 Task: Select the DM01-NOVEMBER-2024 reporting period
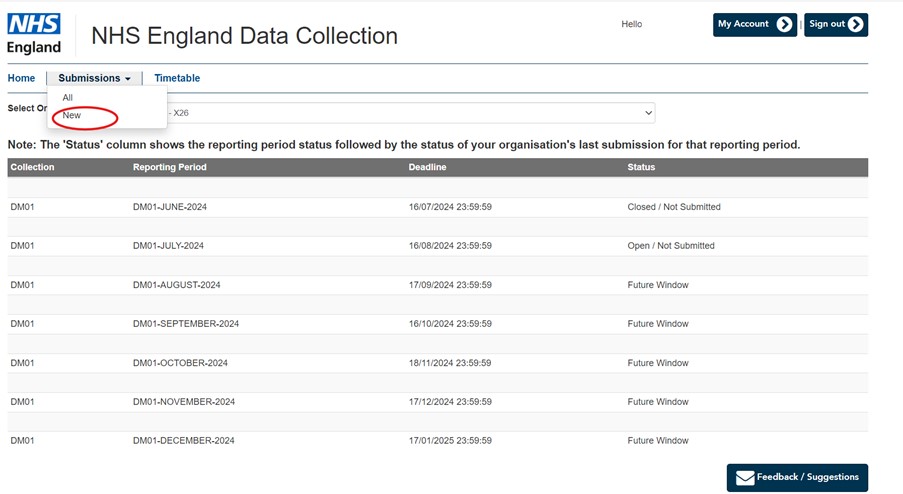point(184,401)
